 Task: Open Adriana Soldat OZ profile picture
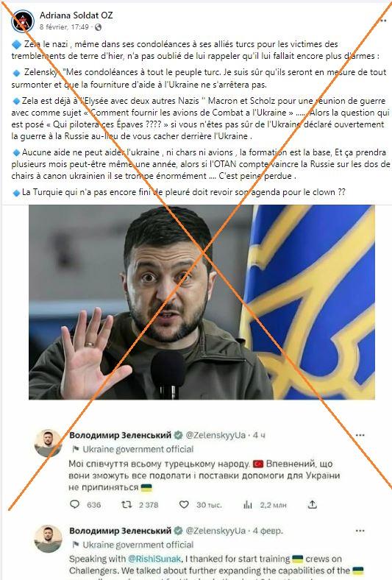[23, 21]
